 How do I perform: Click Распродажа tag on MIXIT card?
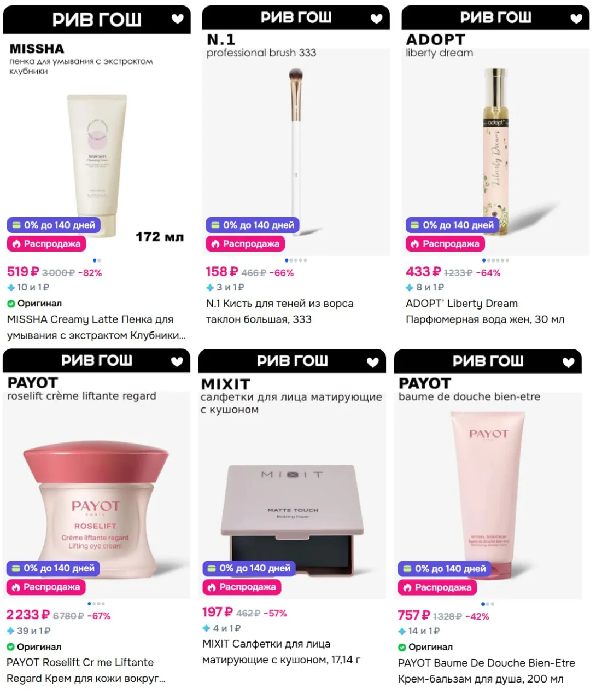click(242, 587)
